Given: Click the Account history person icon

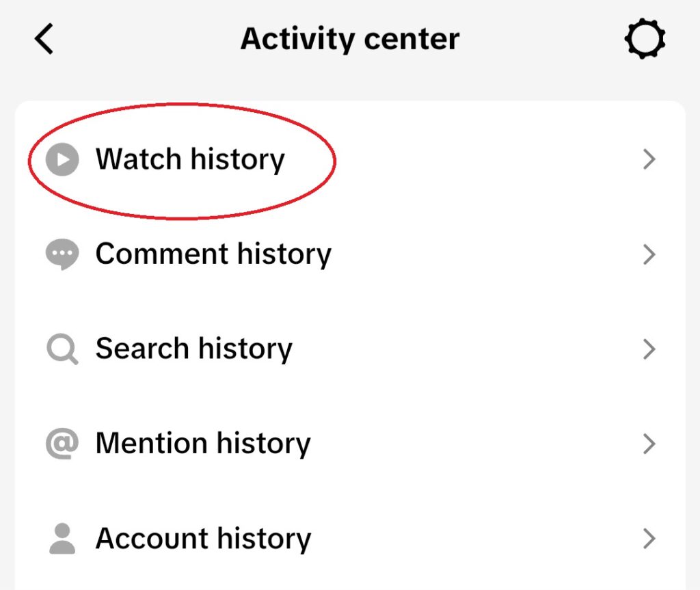Looking at the screenshot, I should point(62,538).
